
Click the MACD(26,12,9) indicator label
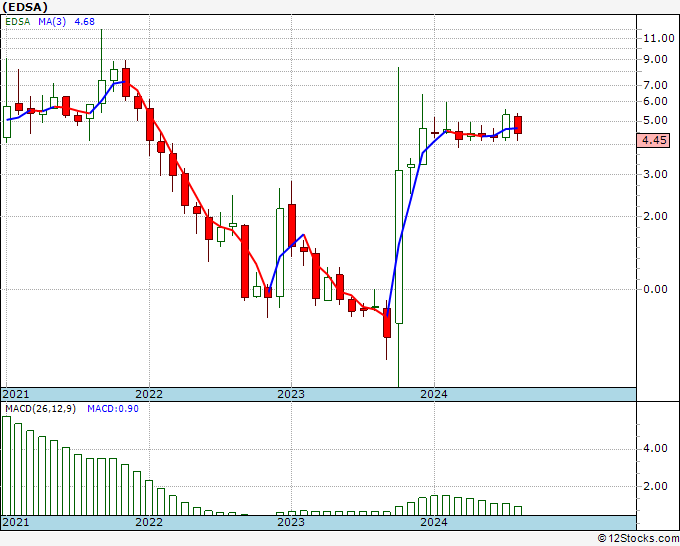pos(40,409)
